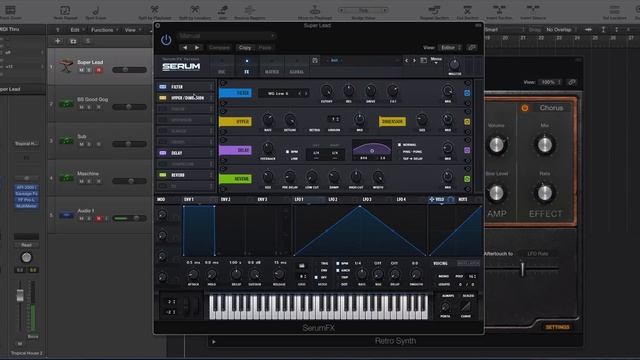Click the link icon in plugin header
This screenshot has width=640, height=360.
[x=472, y=47]
